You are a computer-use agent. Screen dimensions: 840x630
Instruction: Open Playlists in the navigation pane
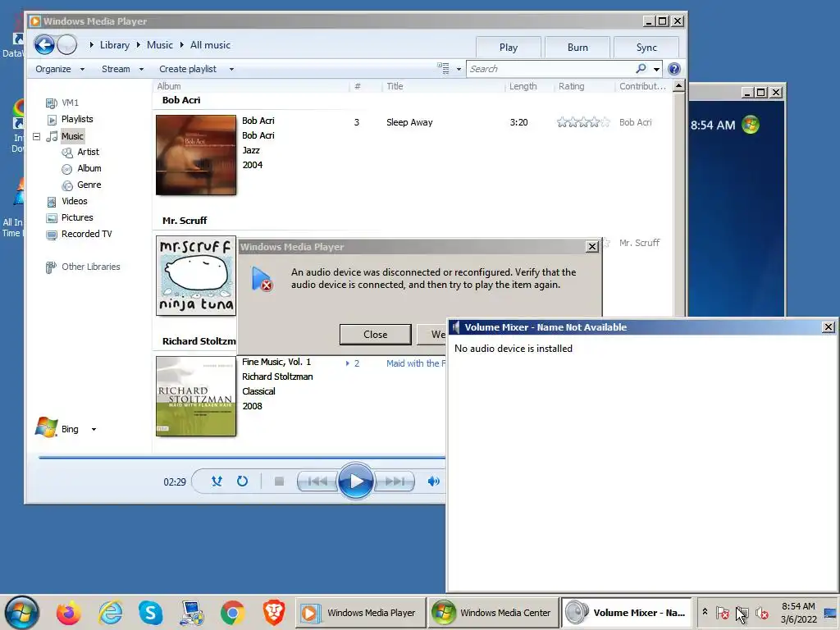point(76,119)
